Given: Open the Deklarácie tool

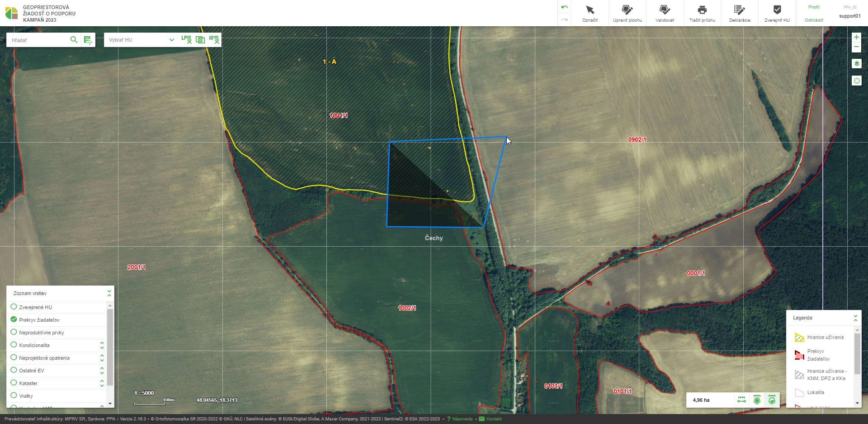Looking at the screenshot, I should (x=740, y=13).
